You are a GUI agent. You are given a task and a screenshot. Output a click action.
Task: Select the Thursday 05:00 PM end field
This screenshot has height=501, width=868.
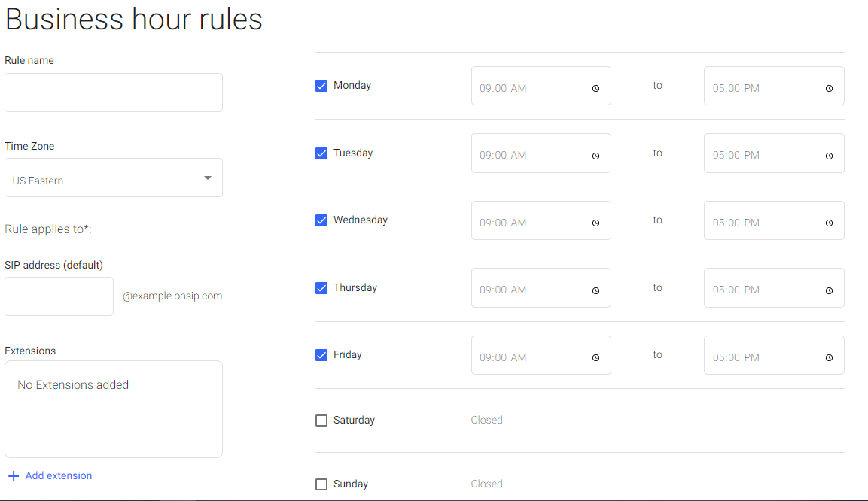pyautogui.click(x=774, y=288)
